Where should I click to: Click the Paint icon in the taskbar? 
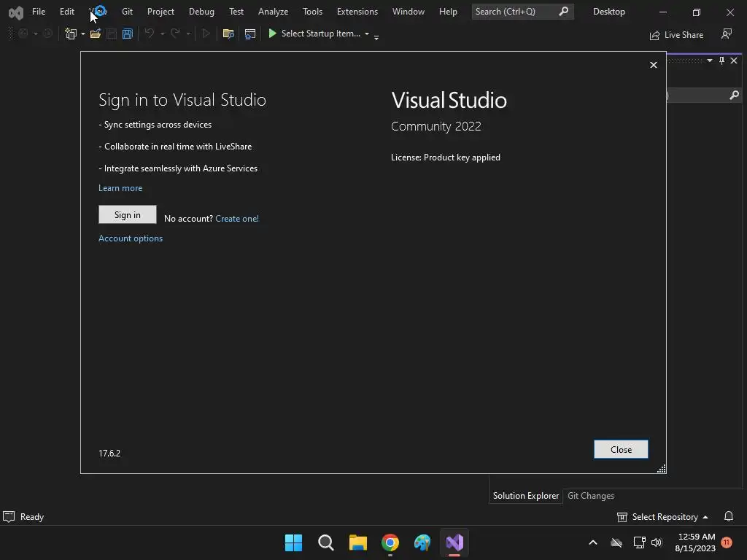[422, 542]
